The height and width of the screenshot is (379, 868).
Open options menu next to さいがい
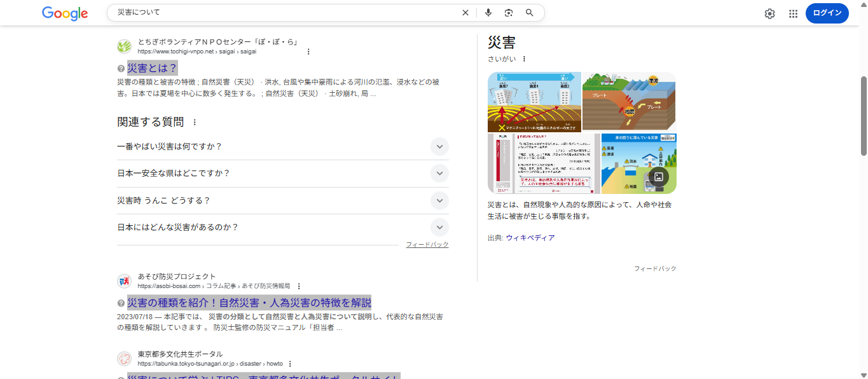524,59
